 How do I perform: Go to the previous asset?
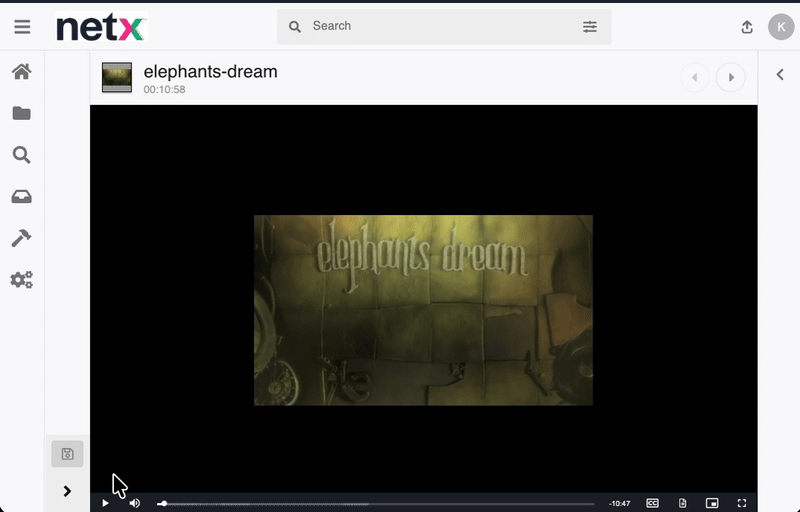point(695,77)
